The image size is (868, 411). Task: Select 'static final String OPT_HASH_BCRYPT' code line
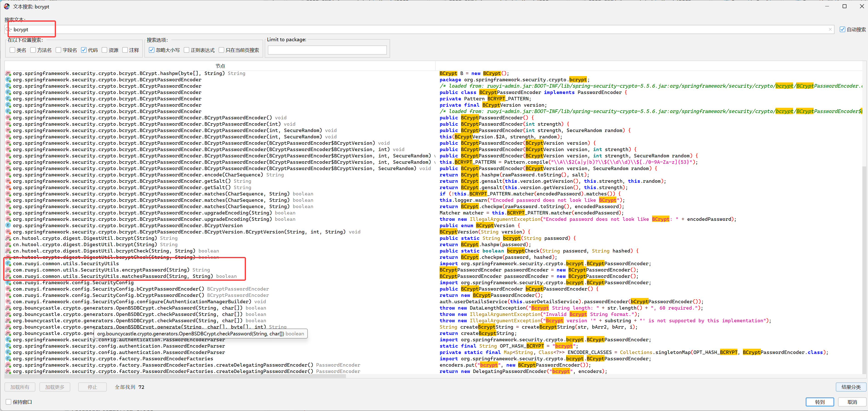(x=509, y=346)
